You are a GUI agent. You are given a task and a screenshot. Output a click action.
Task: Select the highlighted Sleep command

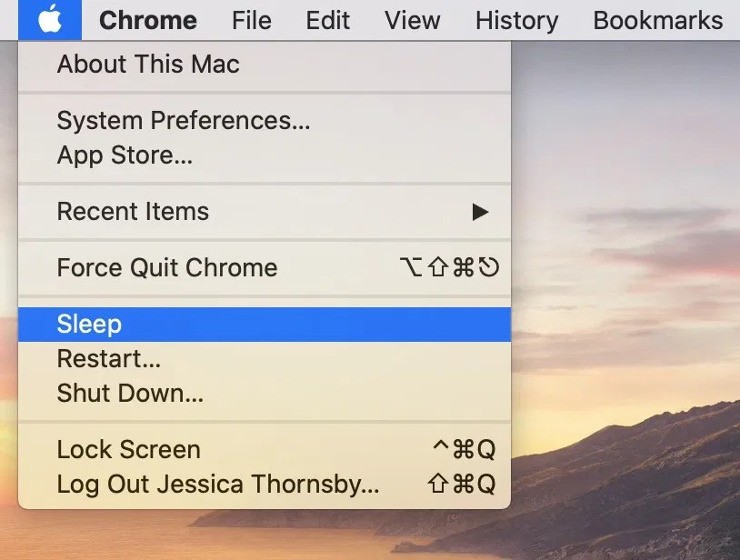point(90,324)
